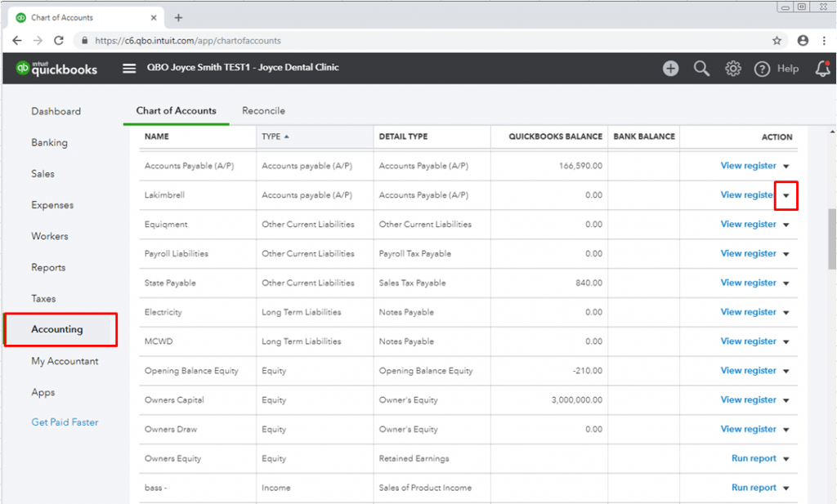Expand action dropdown for Lakimbrell row
837x504 pixels.
tap(786, 196)
